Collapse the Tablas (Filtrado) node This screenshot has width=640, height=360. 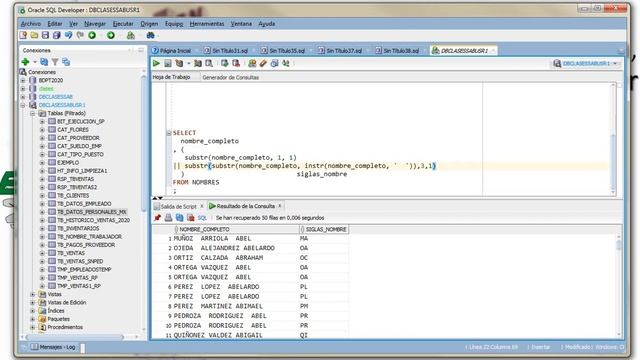(x=32, y=113)
